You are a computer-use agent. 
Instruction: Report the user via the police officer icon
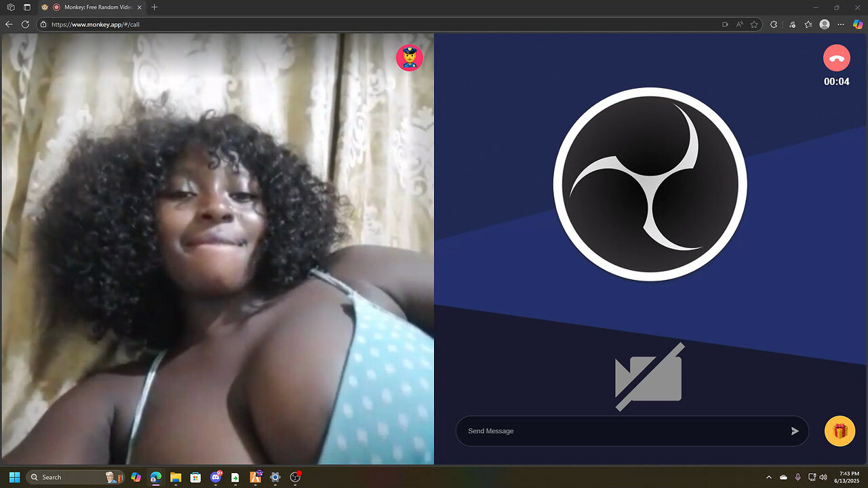coord(410,58)
